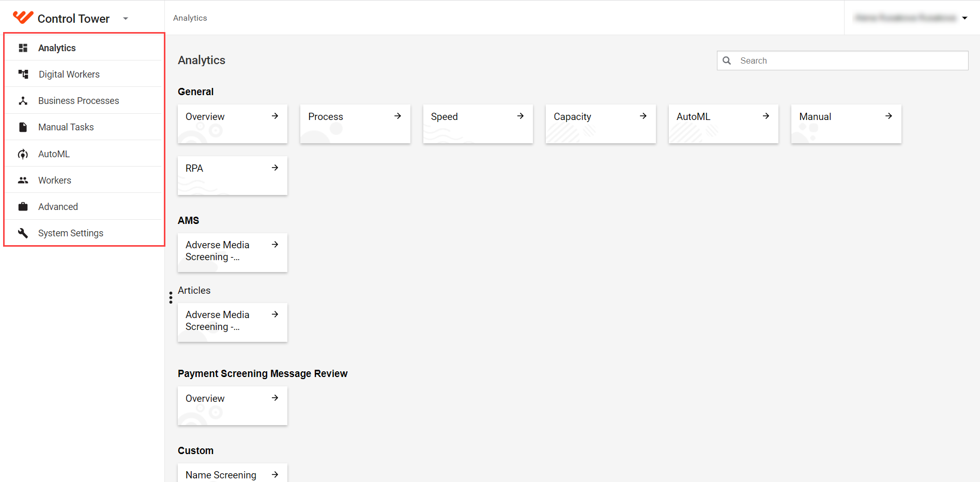Click the arrow on RPA card
Screen dimensions: 980x482
(x=275, y=168)
